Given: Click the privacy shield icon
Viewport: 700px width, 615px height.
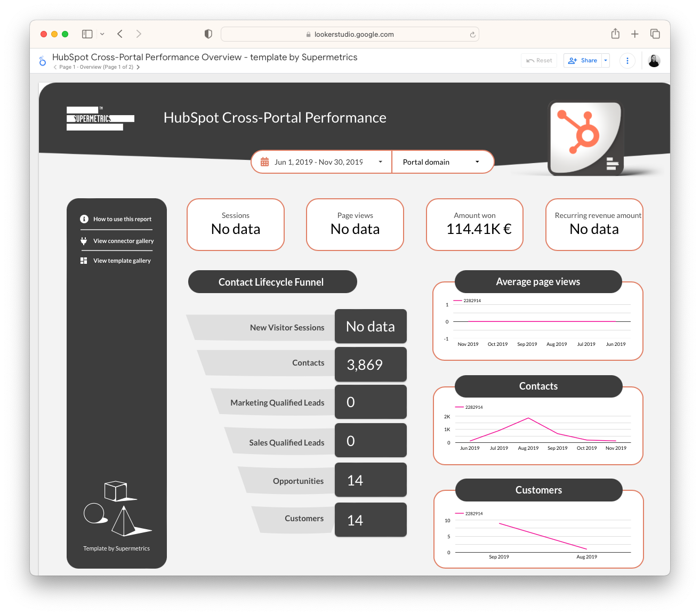Looking at the screenshot, I should pos(208,34).
